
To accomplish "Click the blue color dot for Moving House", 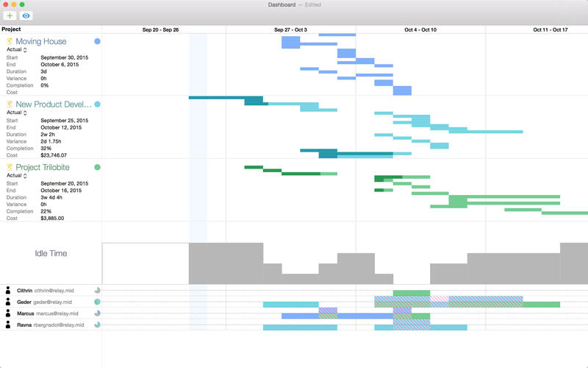I will click(x=97, y=41).
